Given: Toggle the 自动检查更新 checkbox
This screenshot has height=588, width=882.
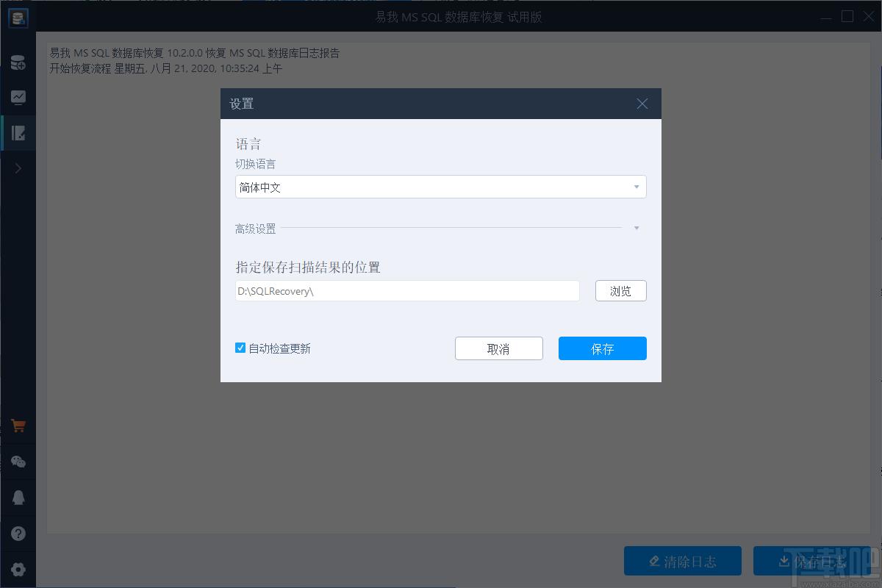Looking at the screenshot, I should (x=240, y=348).
